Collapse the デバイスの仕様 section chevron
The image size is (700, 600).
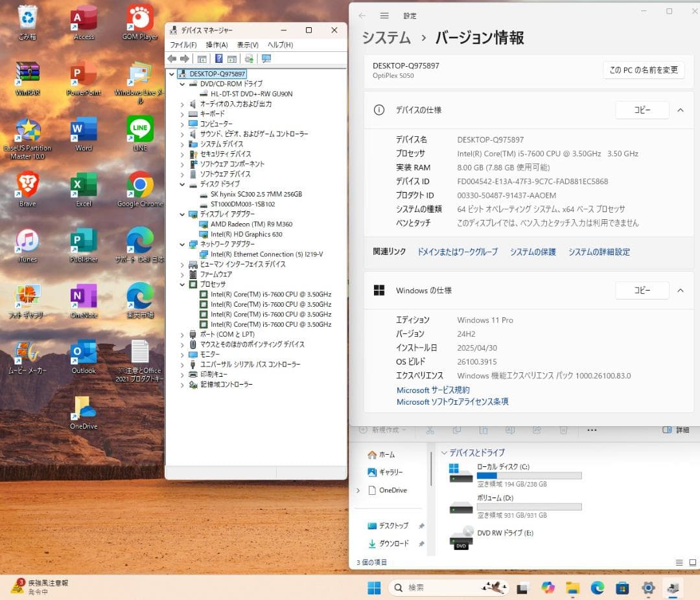click(680, 110)
